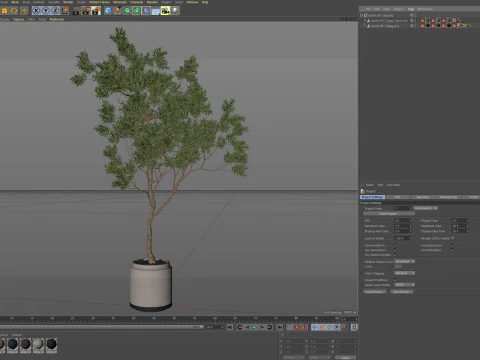The height and width of the screenshot is (360, 480).
Task: Click the blue Bend deformer icon
Action: point(146,11)
